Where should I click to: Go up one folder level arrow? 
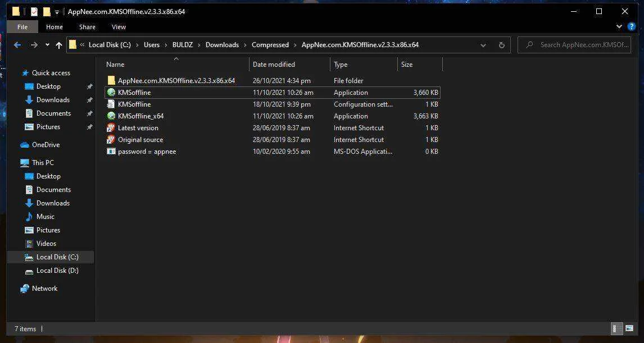coord(59,45)
